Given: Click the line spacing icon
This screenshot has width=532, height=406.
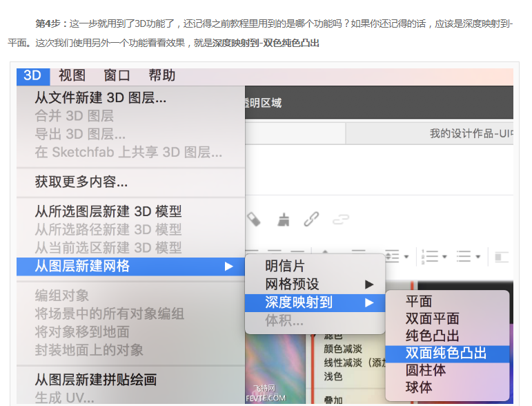Looking at the screenshot, I should point(392,257).
